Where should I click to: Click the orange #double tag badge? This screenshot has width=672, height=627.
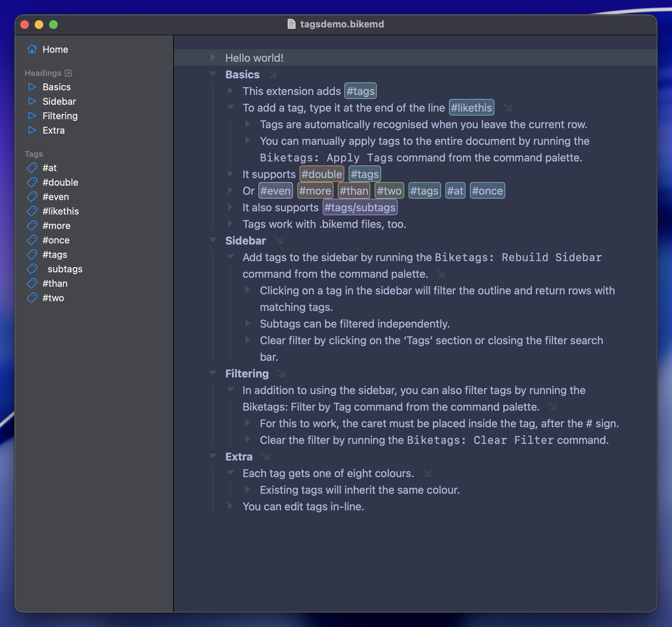[322, 174]
